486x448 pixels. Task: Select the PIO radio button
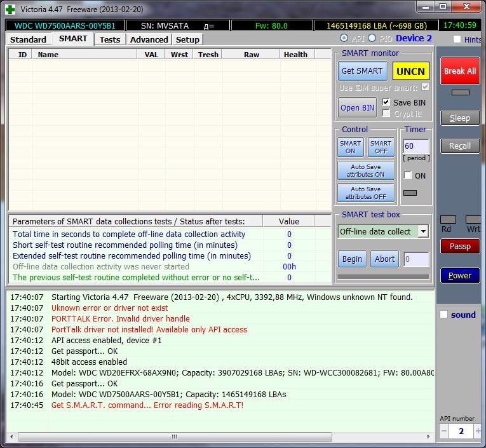click(372, 39)
